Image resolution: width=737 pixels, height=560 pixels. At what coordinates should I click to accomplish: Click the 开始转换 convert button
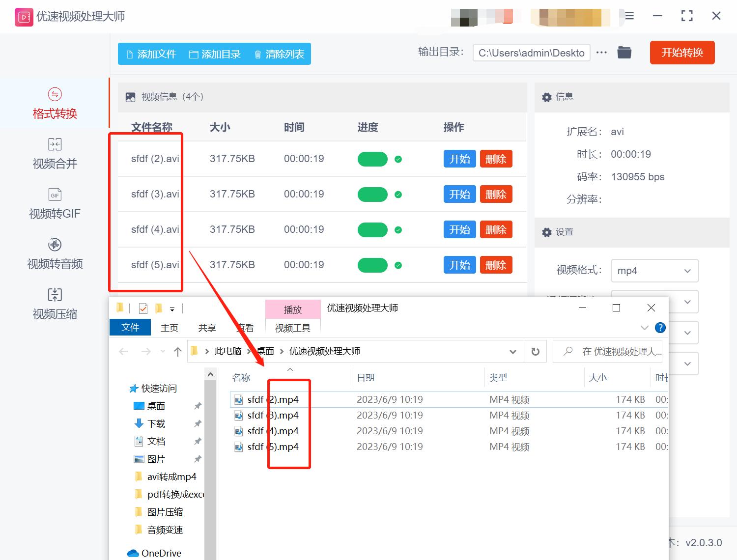coord(682,53)
